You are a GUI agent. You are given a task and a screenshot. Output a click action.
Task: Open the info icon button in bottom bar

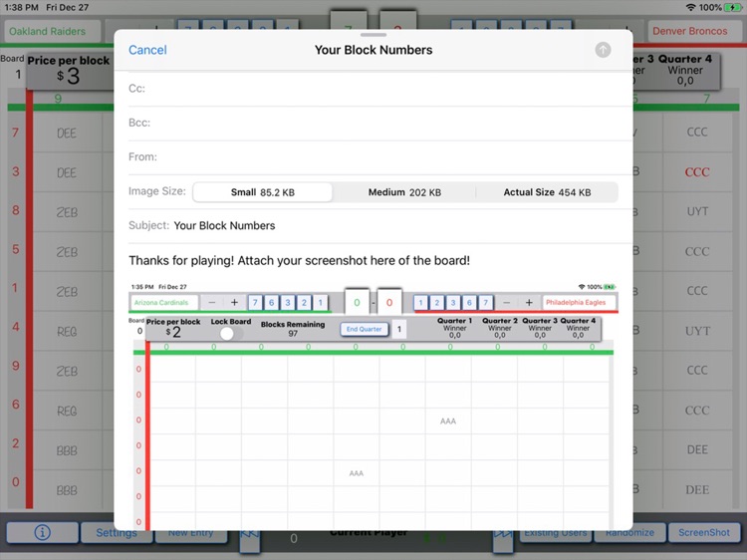(43, 532)
